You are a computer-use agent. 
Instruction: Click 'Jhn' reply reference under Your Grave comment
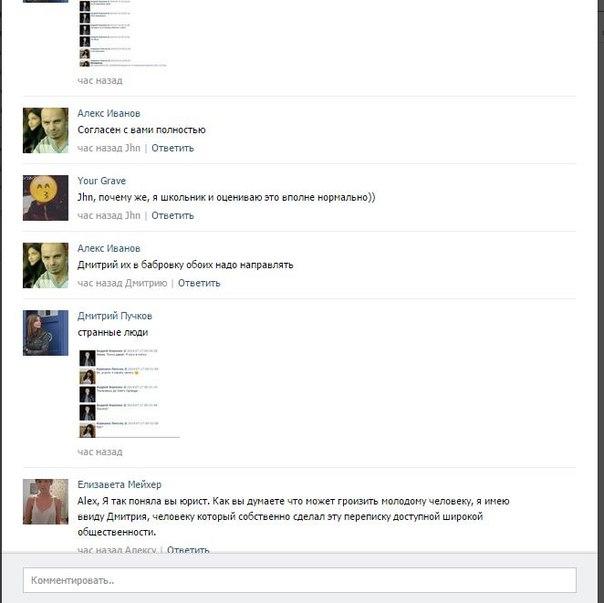[x=133, y=215]
